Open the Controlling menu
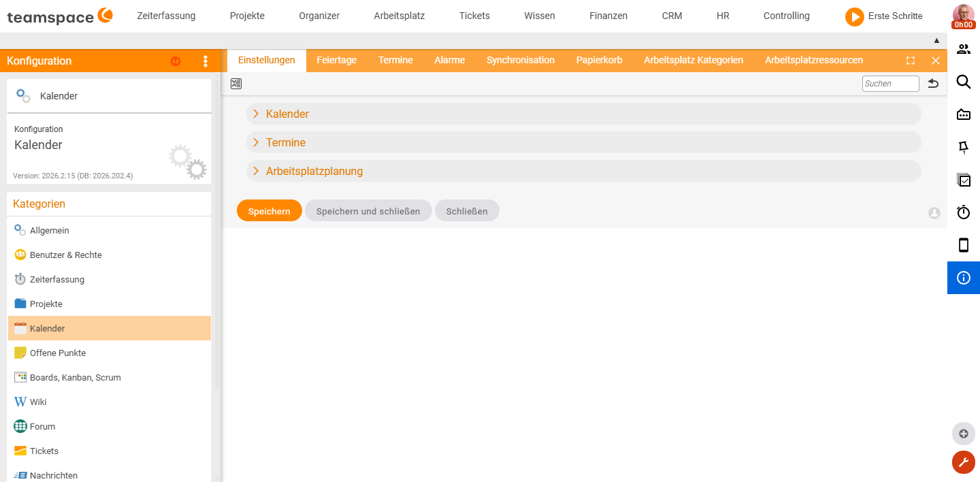The width and height of the screenshot is (980, 482). (787, 16)
